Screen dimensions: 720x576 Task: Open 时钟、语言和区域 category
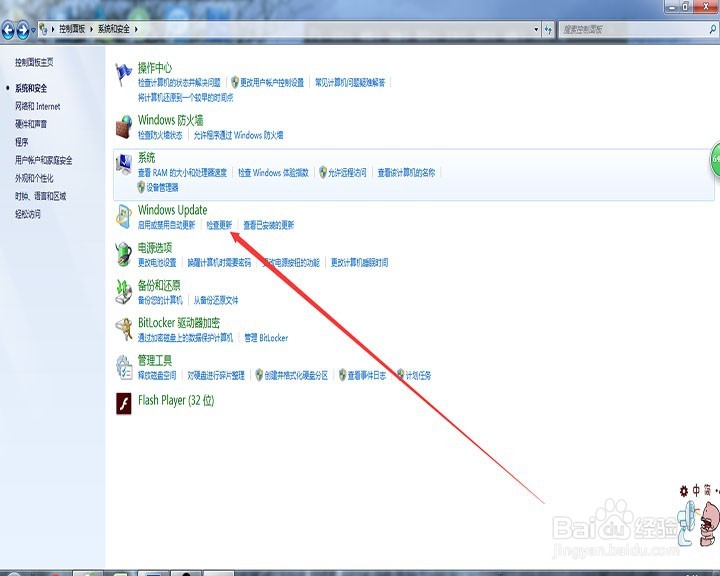40,196
